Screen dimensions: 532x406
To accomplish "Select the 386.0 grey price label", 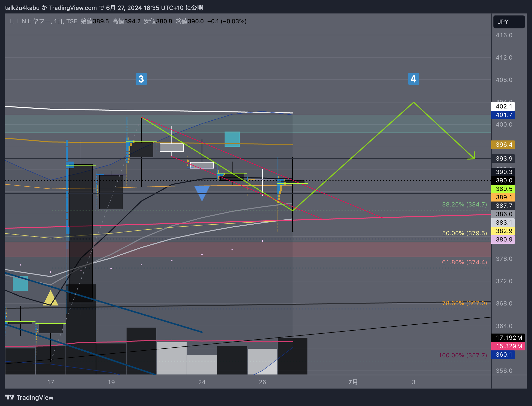I will [x=503, y=214].
